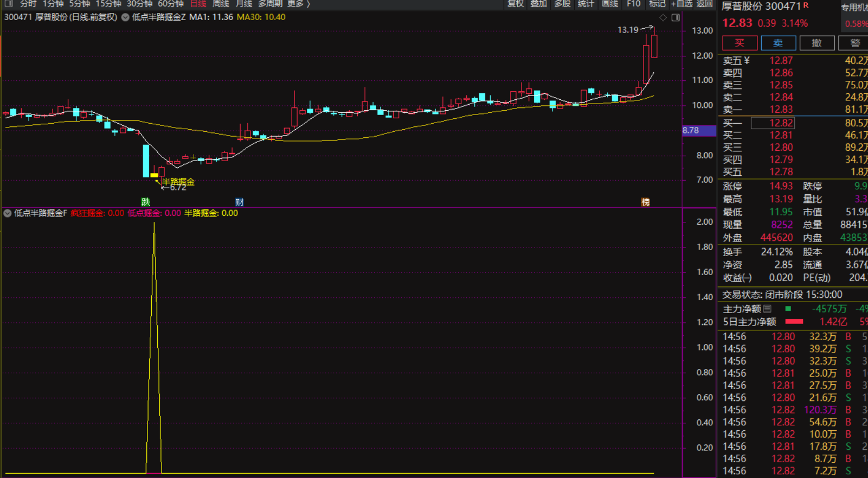Click the red 5日主力净额 bar
Viewport: 868px width, 478px height.
point(794,322)
